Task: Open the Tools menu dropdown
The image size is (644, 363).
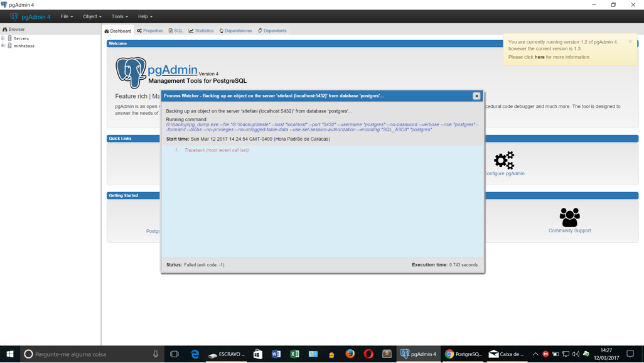Action: [119, 16]
